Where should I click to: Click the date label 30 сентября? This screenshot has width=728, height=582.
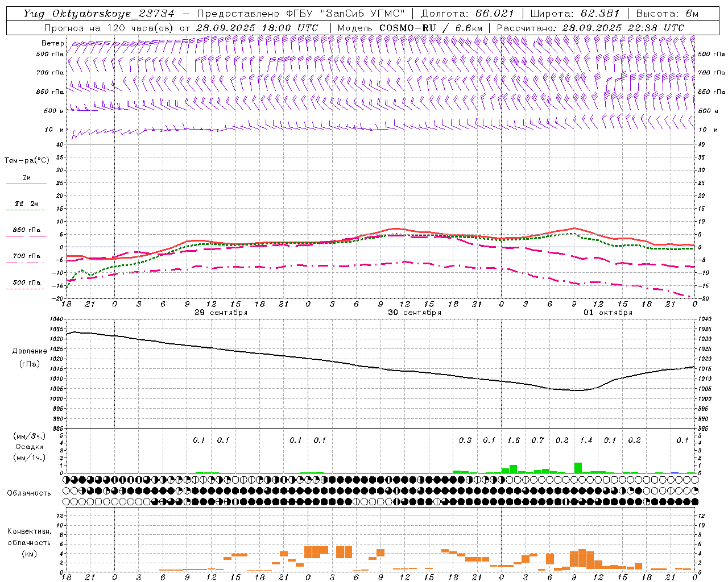415,313
